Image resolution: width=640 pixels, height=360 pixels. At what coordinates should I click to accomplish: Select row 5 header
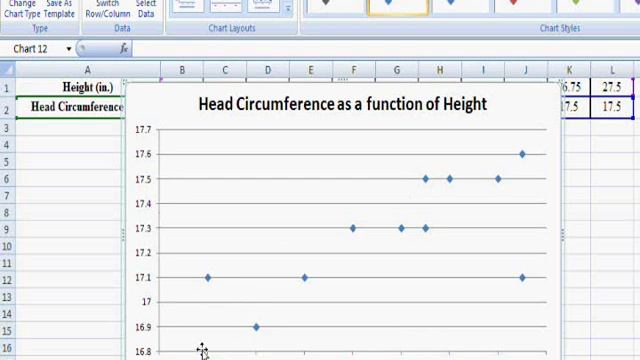click(7, 162)
